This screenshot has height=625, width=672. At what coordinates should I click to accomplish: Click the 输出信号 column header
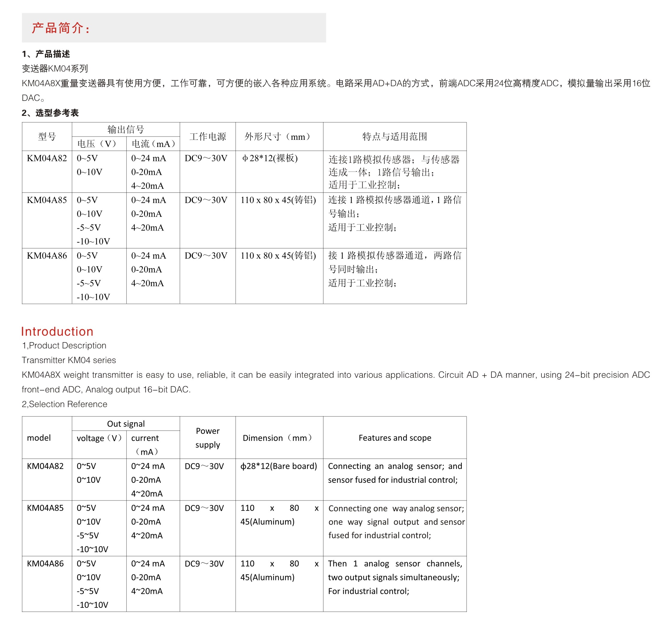pyautogui.click(x=125, y=129)
